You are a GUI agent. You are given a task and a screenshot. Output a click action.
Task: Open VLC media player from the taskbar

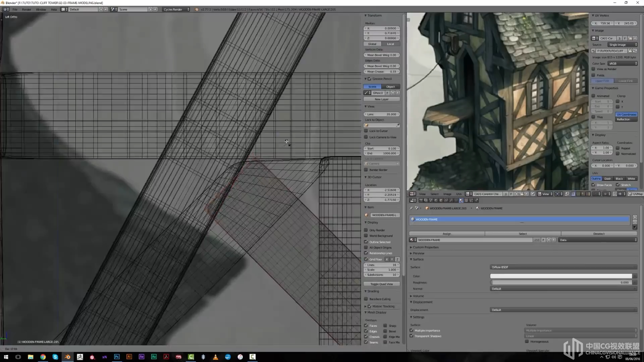click(x=215, y=357)
